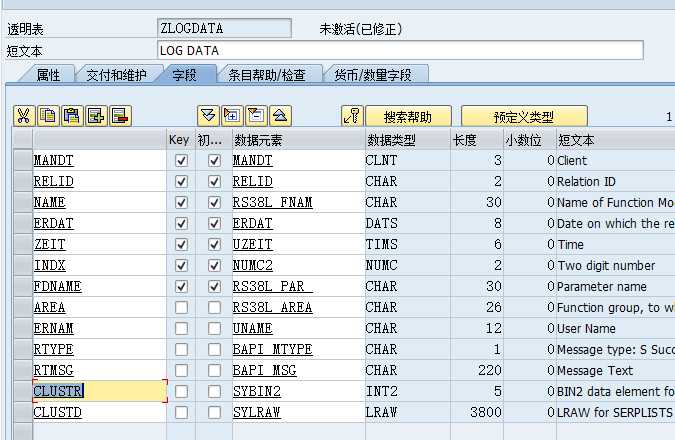Viewport: 675px width, 440px height.
Task: Open data element SYLRAW link
Action: click(257, 412)
